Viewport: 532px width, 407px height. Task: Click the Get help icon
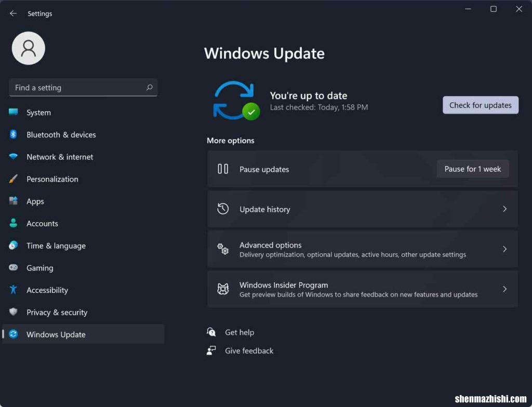(211, 332)
